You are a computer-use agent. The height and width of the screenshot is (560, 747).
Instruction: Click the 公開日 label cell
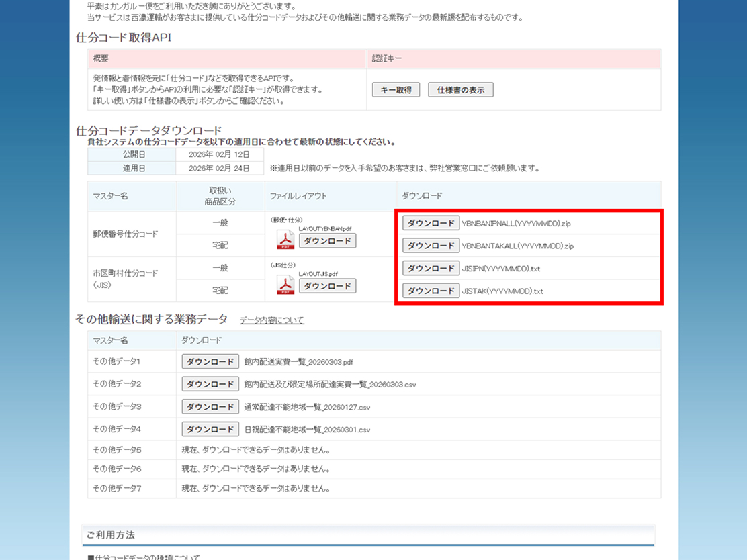click(x=132, y=154)
